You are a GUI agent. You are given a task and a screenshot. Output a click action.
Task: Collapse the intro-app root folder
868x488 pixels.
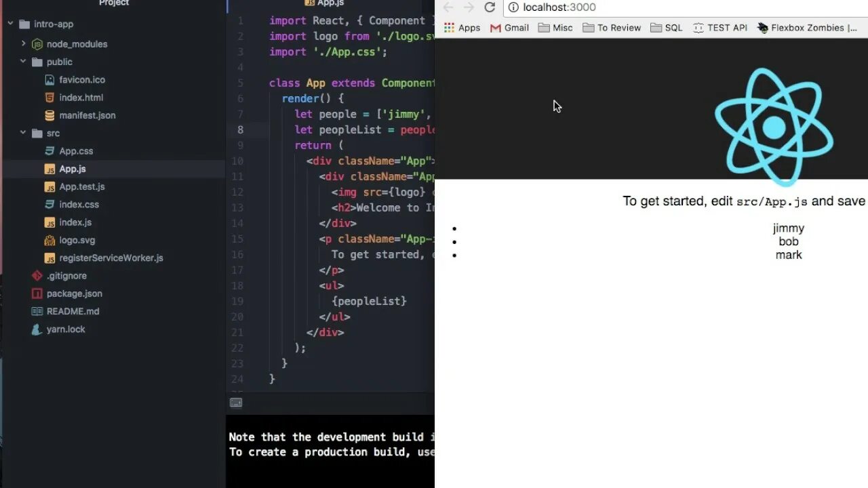point(11,24)
